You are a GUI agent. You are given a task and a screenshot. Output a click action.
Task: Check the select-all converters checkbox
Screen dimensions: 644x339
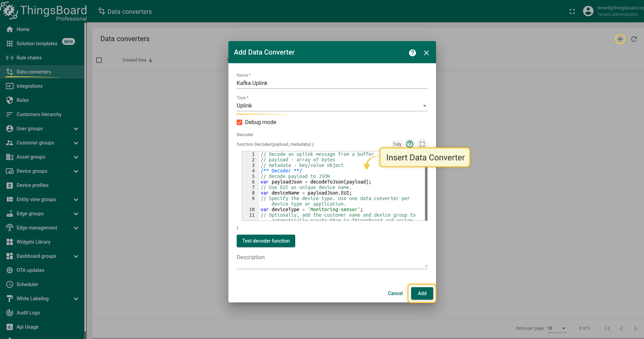click(x=99, y=60)
